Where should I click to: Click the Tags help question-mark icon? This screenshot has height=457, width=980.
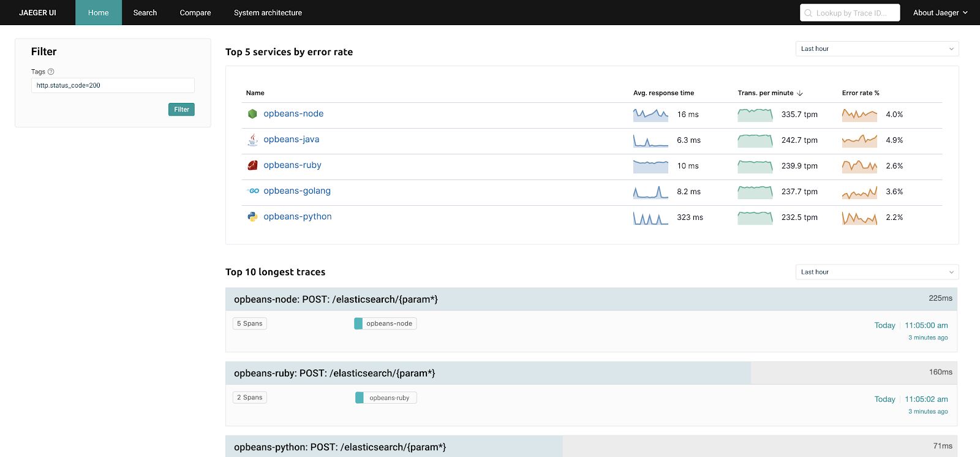pos(51,72)
